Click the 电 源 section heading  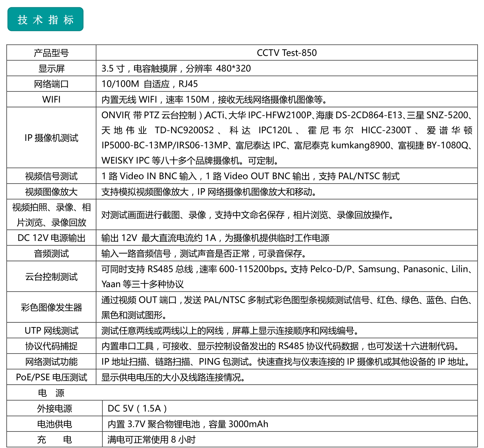(x=51, y=393)
